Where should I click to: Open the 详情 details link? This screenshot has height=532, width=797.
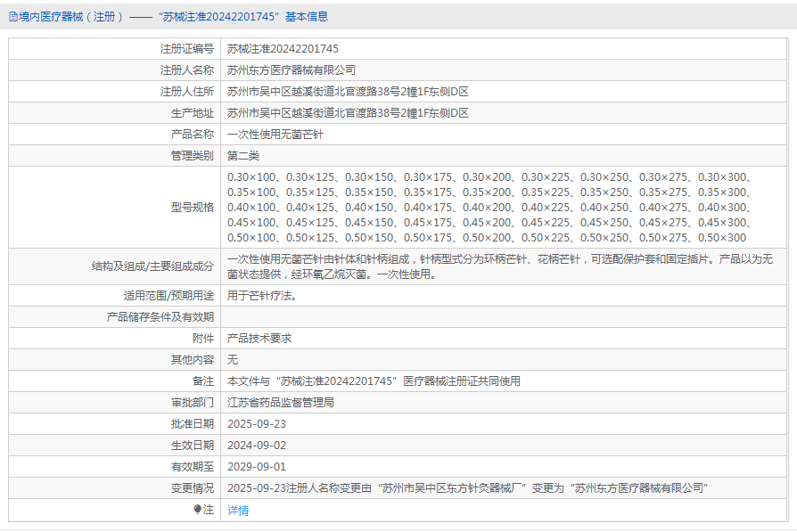[x=238, y=510]
